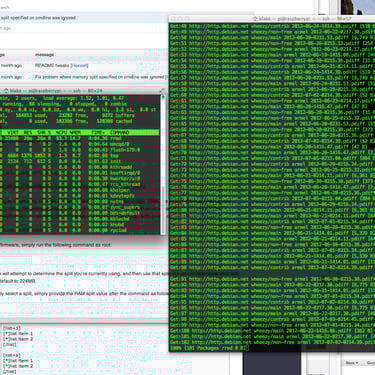
Task: Open the hash link beside README tweaks
Action: 80,66
